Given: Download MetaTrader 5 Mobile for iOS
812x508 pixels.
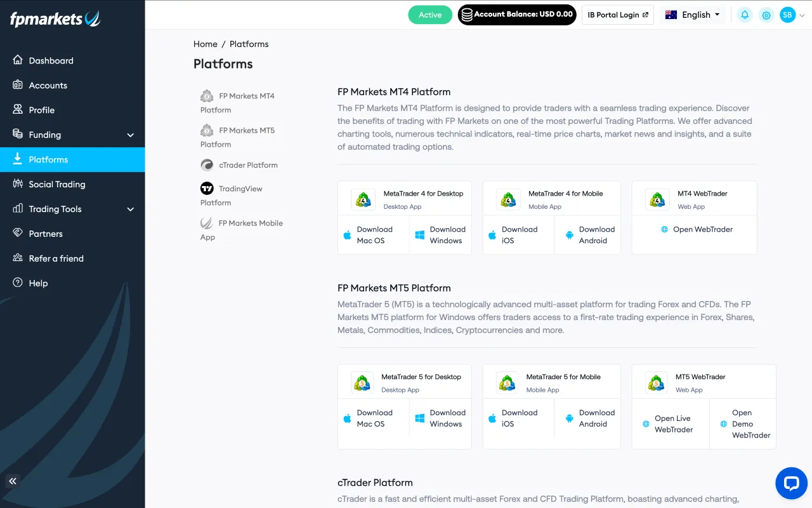Looking at the screenshot, I should coord(518,418).
